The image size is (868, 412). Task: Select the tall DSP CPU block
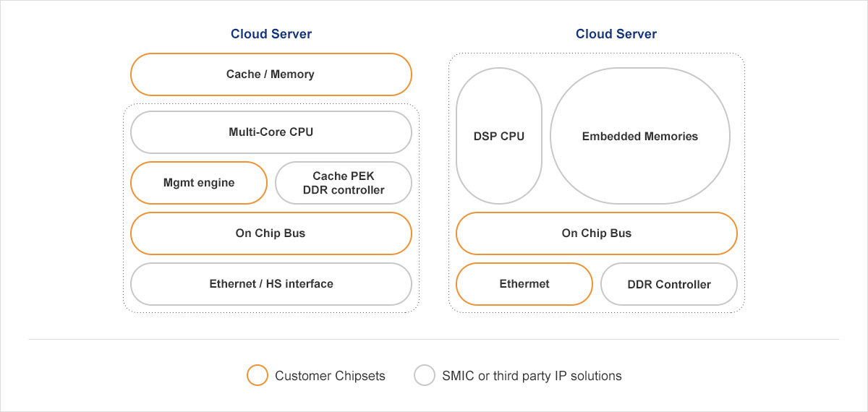499,136
